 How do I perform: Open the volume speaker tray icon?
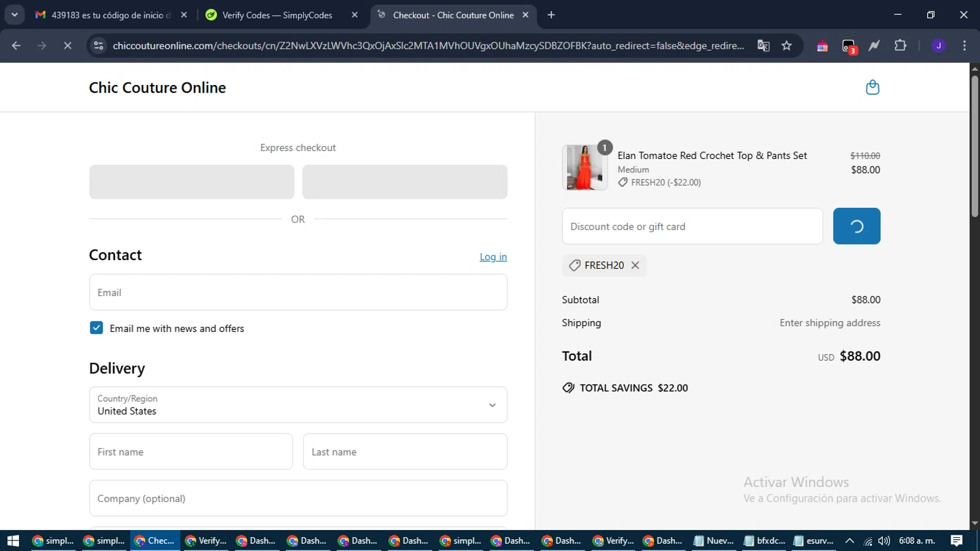pos(884,541)
